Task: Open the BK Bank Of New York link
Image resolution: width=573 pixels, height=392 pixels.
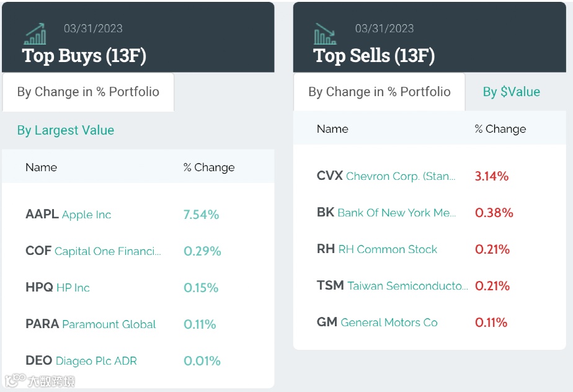Action: point(386,213)
